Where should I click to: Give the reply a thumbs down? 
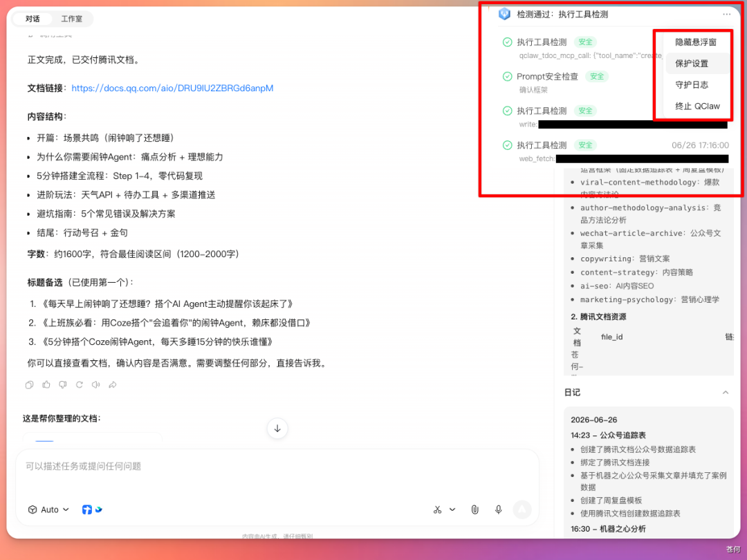tap(63, 385)
